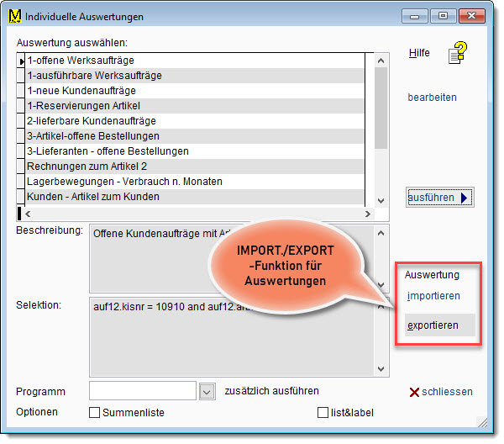504x444 pixels.
Task: Click importieren under Auswertung
Action: pos(433,296)
